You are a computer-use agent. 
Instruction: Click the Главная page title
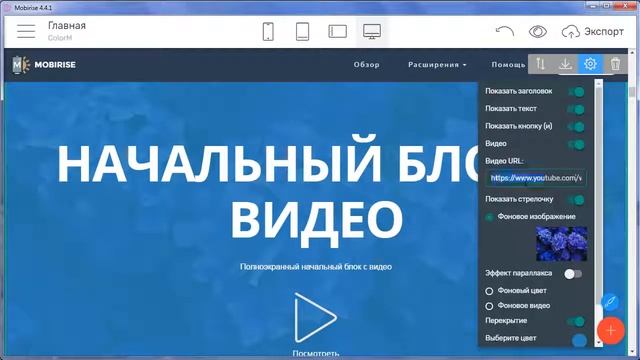click(67, 26)
